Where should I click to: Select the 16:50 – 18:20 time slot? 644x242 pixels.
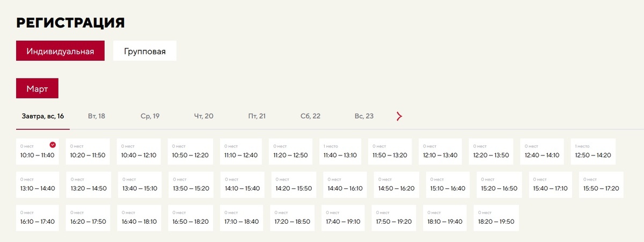191,217
